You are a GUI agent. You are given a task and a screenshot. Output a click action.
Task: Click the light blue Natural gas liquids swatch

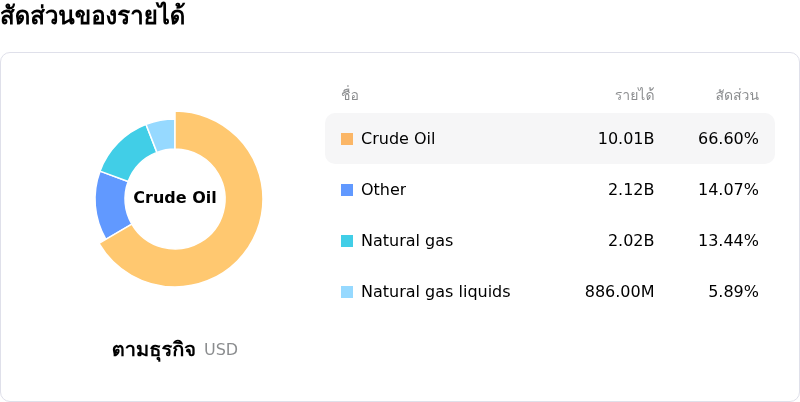click(347, 292)
